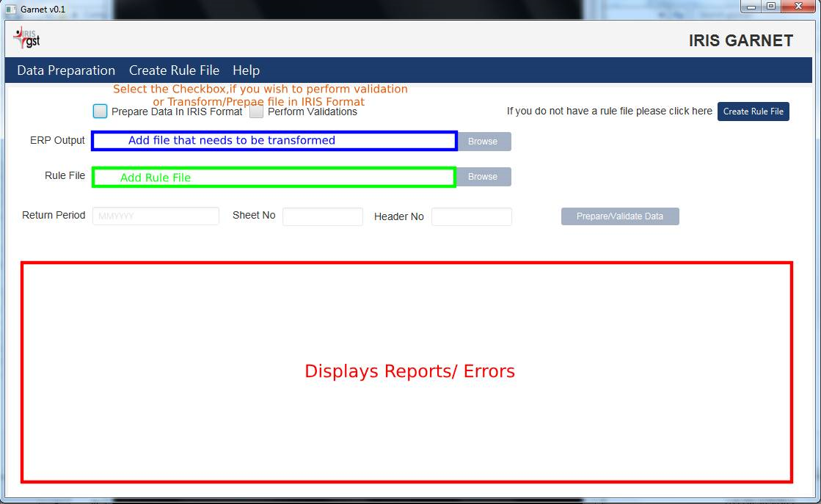Click the 'If you do not have a rule file' text
Screen dimensions: 821x504
click(x=610, y=111)
